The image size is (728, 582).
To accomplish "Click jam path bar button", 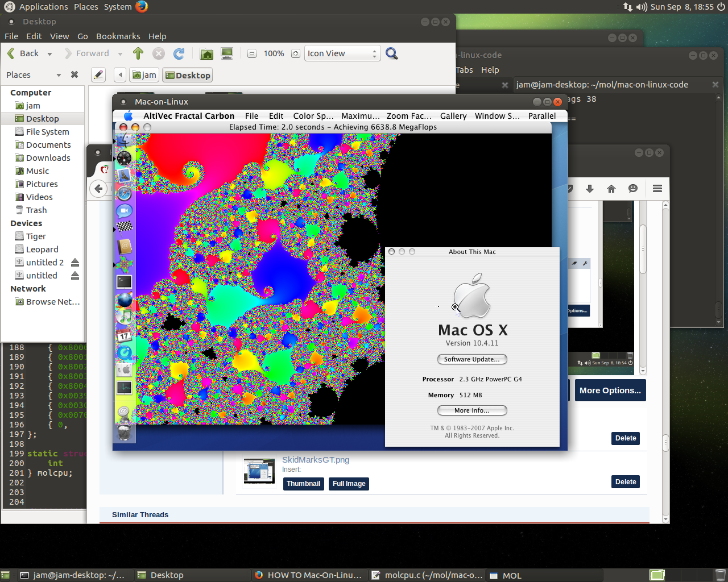I will [x=144, y=75].
